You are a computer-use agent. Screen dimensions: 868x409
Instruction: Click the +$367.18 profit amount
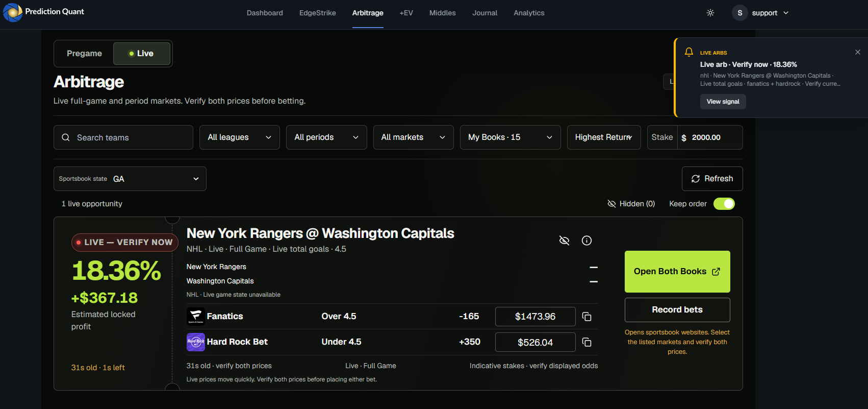point(105,298)
